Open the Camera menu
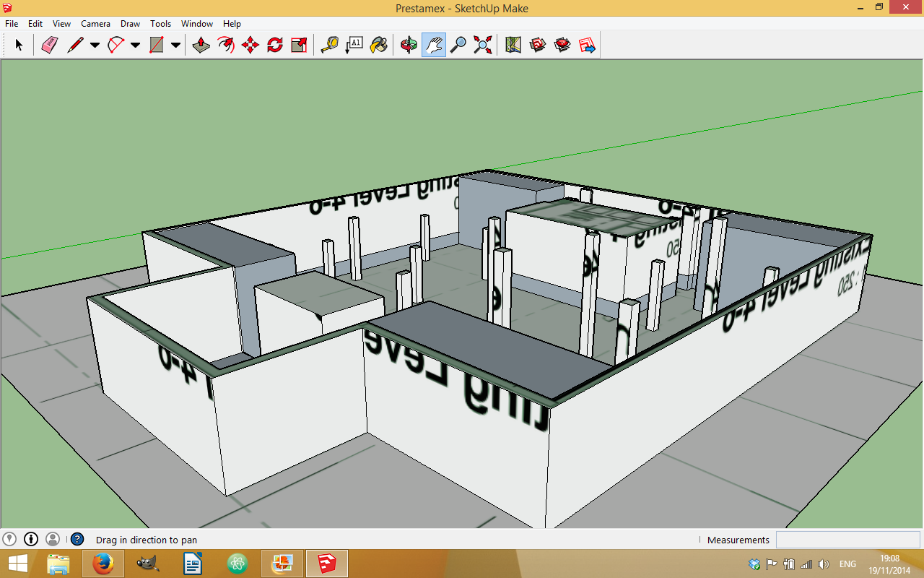The width and height of the screenshot is (924, 578). (95, 24)
